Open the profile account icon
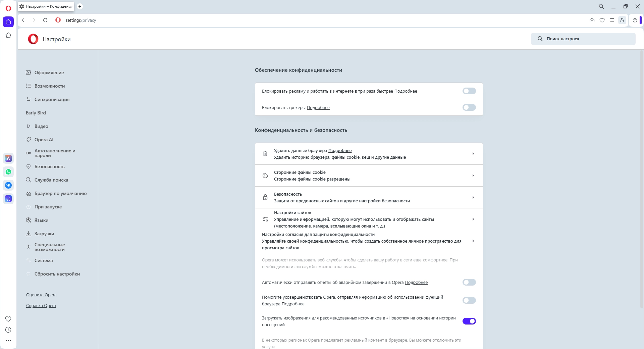The width and height of the screenshot is (644, 349). point(622,20)
